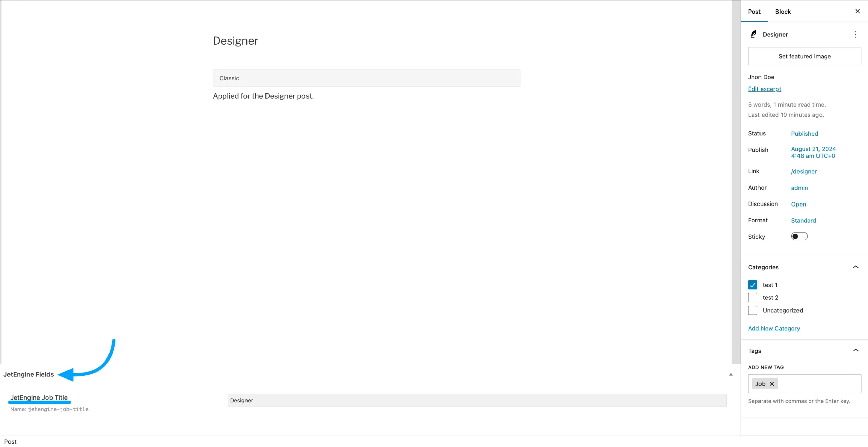Switch to the Block tab
The height and width of the screenshot is (447, 868).
(x=783, y=12)
